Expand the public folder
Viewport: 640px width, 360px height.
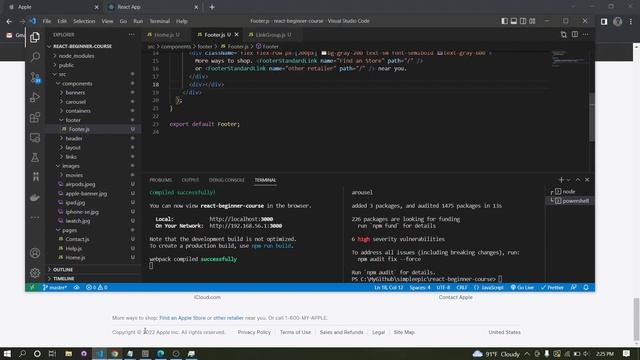[66, 65]
